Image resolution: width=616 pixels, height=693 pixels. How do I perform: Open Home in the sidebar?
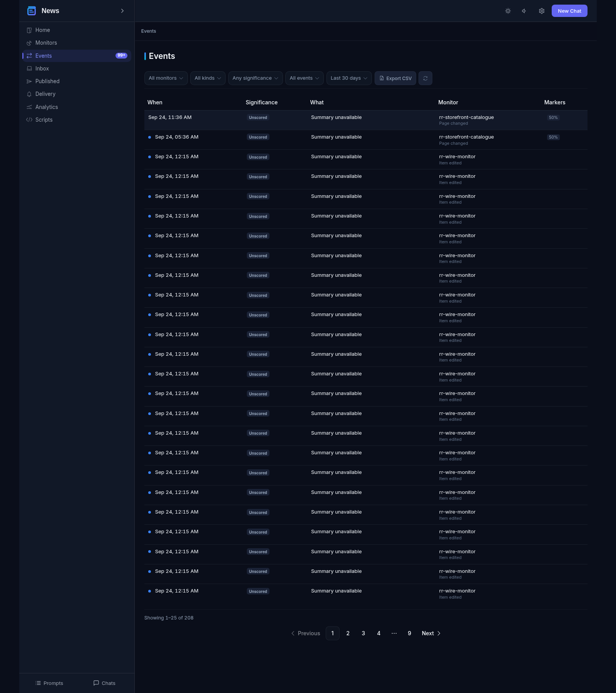[77, 30]
